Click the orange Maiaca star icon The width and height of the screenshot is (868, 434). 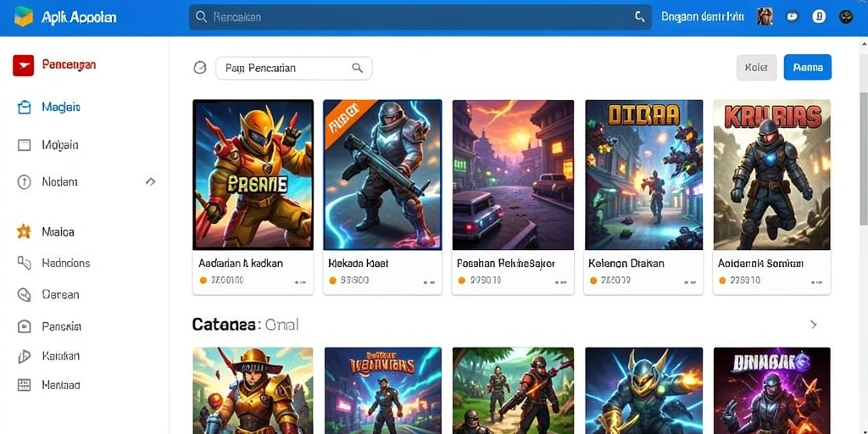(x=24, y=232)
